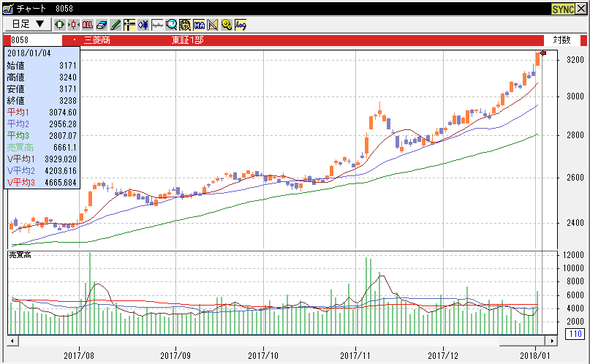Select the eraser tool icon
590x364 pixels.
(x=102, y=24)
